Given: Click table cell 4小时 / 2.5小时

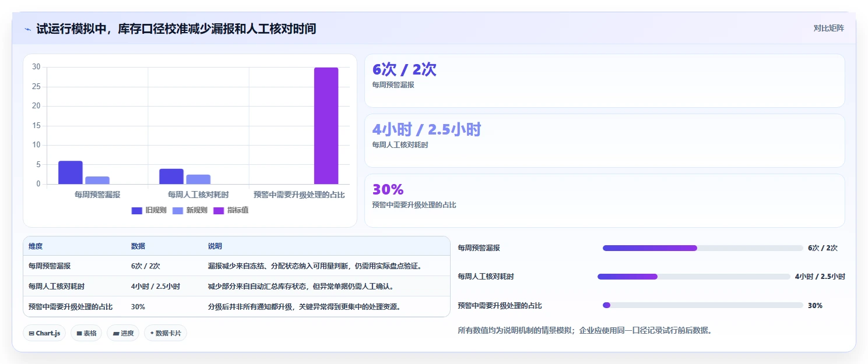Looking at the screenshot, I should [x=156, y=286].
